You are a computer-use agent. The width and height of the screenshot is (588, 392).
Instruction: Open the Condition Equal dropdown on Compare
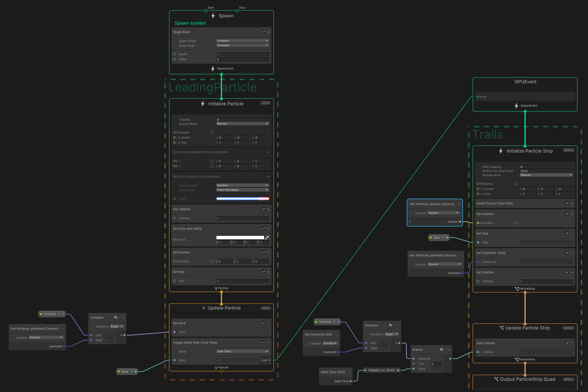point(117,326)
